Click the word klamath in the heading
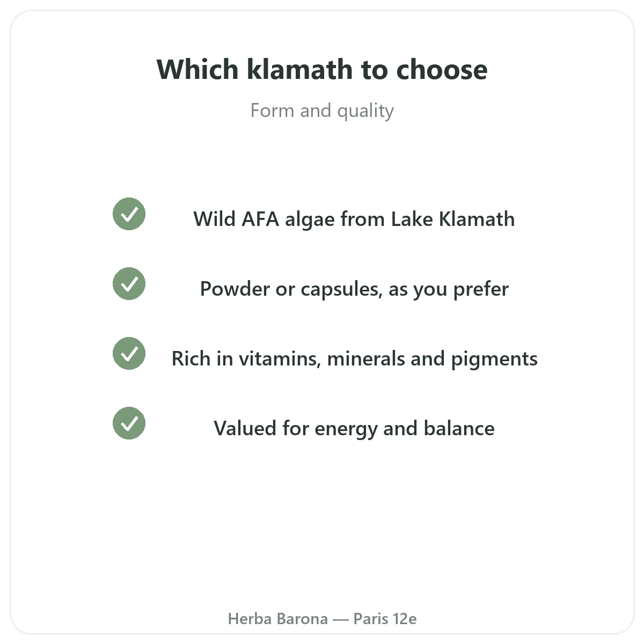 299,69
